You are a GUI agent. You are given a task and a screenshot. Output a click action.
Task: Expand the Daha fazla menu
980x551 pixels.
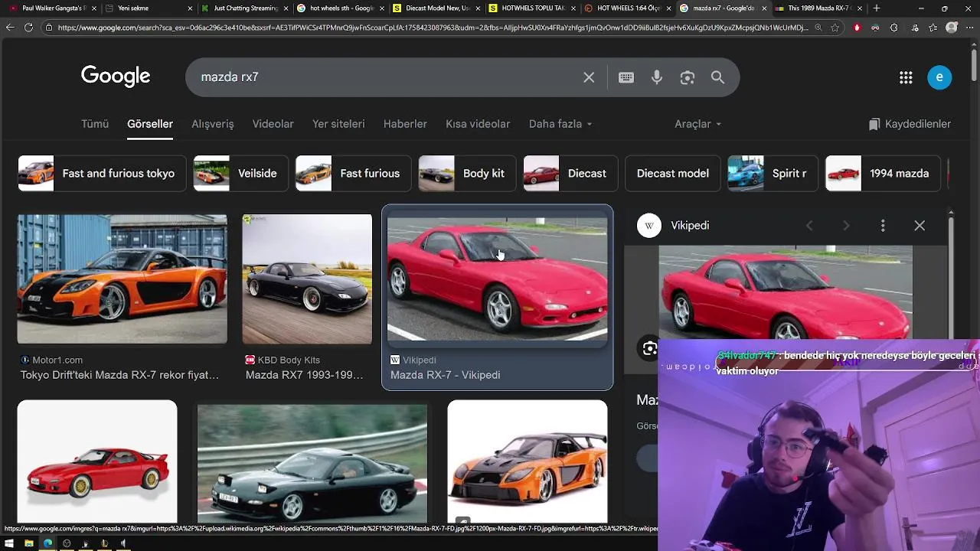coord(560,124)
